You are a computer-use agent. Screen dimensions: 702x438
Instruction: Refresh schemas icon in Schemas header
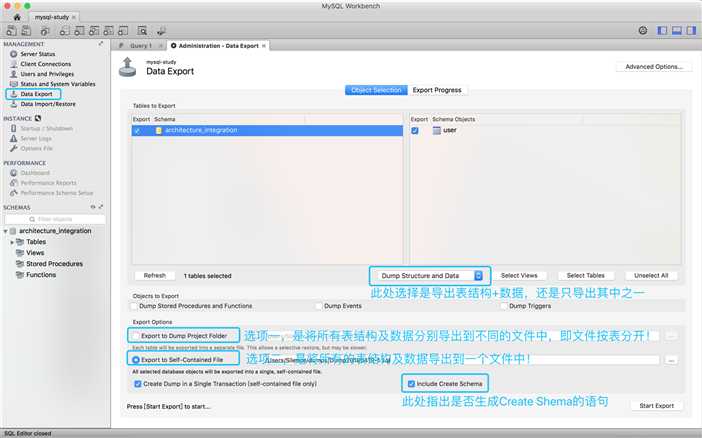tap(93, 207)
